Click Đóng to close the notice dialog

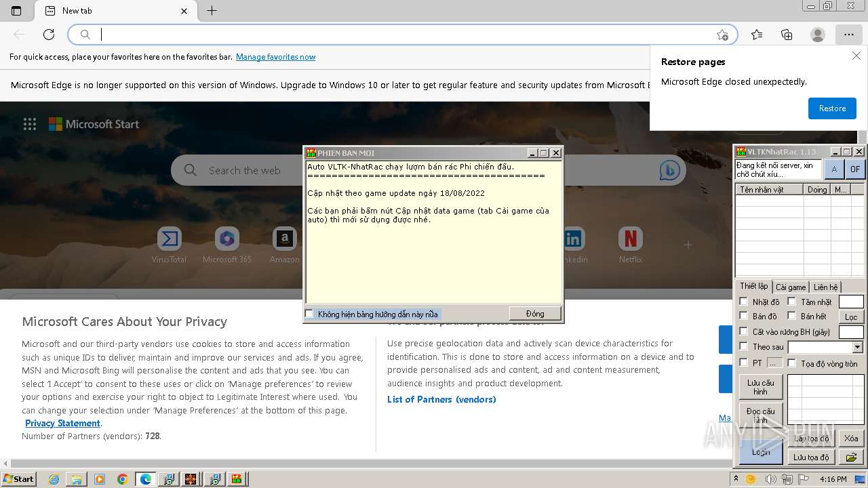tap(535, 313)
